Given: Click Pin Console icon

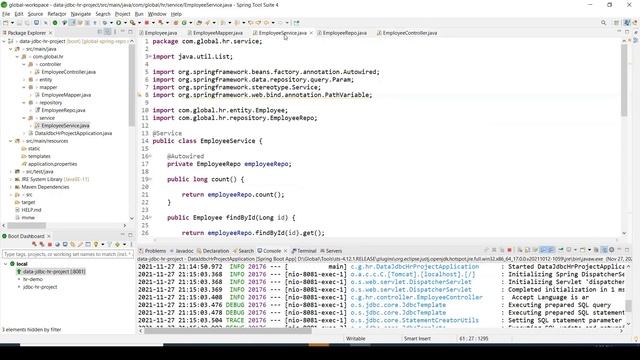Looking at the screenshot, I should (561, 250).
